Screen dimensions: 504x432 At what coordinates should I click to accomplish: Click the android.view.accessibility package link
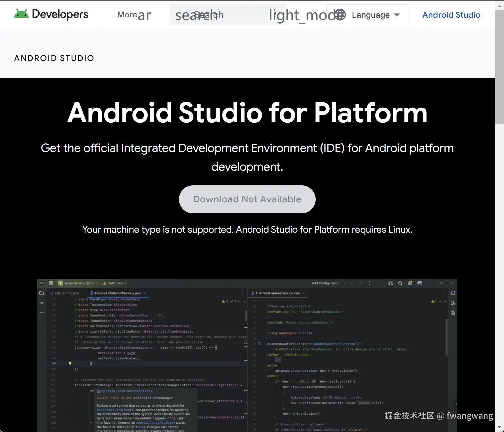click(127, 391)
